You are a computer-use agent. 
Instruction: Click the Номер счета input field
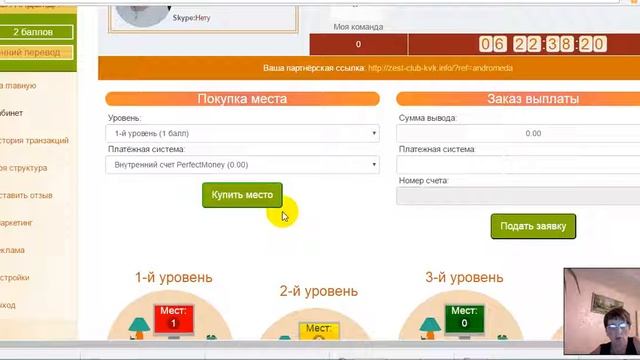518,196
